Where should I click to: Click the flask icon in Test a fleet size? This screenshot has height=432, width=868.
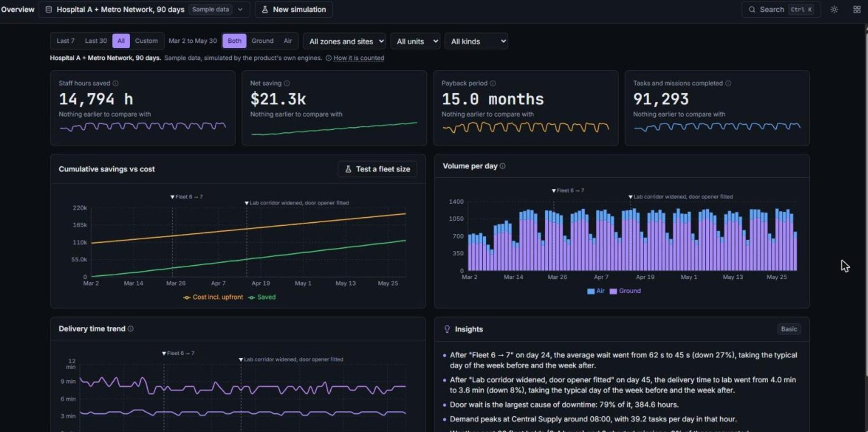point(348,169)
